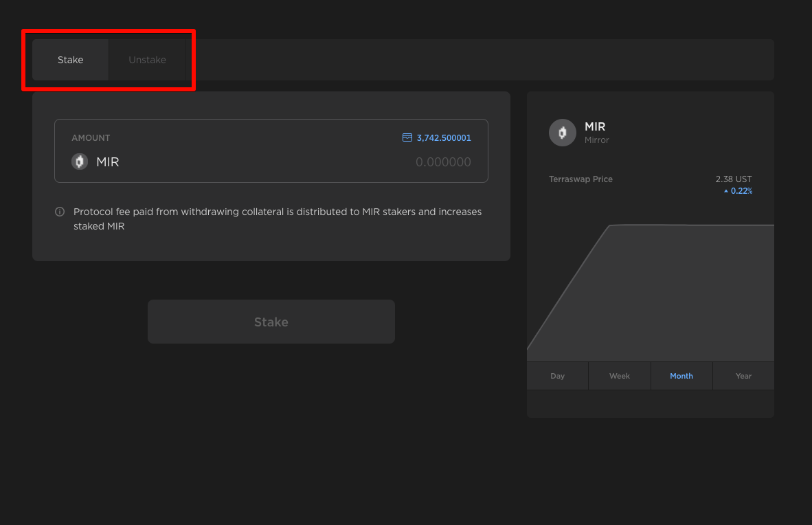Click the AMOUNT label above the token

91,137
